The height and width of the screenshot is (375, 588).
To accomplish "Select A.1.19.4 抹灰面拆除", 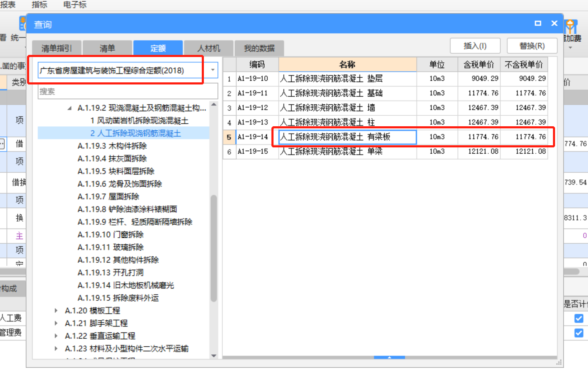I will click(112, 159).
